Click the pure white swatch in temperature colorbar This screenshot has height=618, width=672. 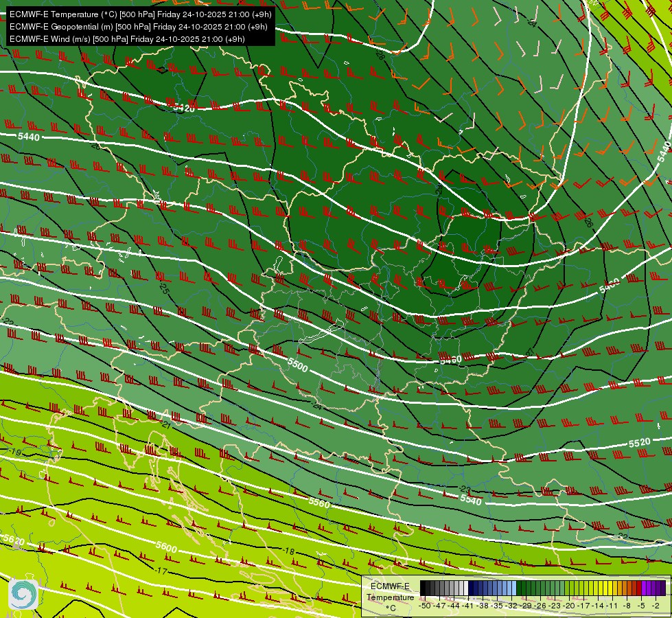point(466,588)
